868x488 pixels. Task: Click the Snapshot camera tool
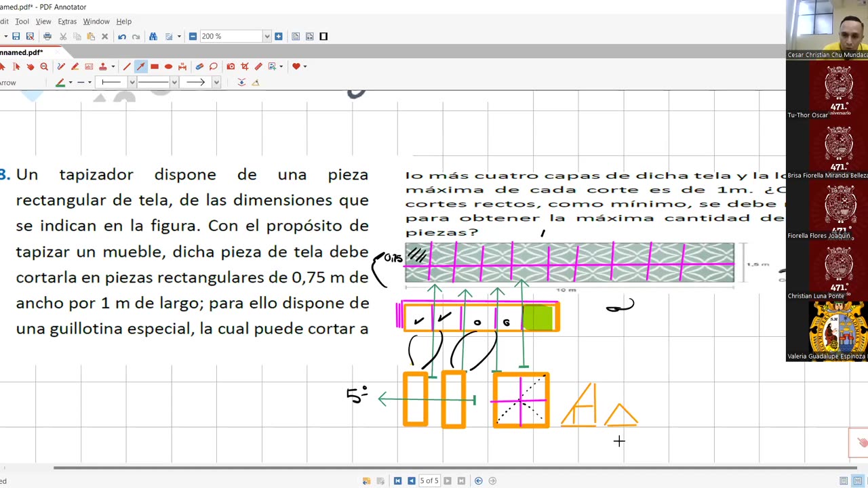(x=231, y=66)
